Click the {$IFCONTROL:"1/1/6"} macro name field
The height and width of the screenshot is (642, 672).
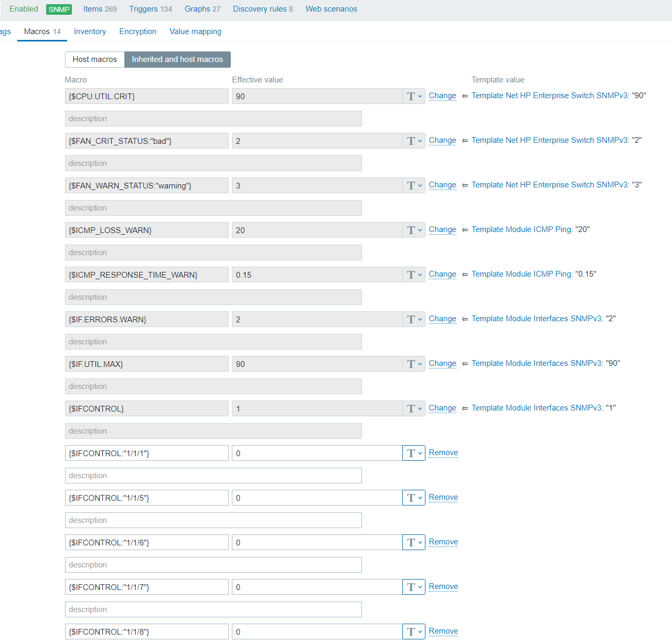point(147,542)
